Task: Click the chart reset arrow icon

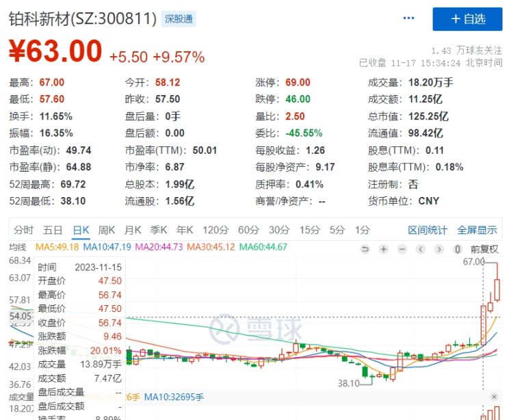Action: pos(365,250)
